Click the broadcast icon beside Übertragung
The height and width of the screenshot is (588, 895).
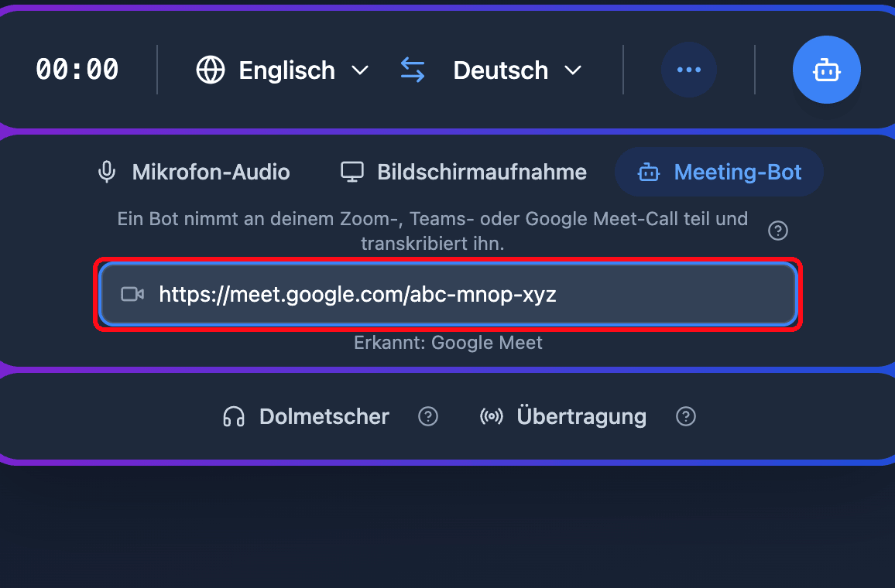pos(492,416)
